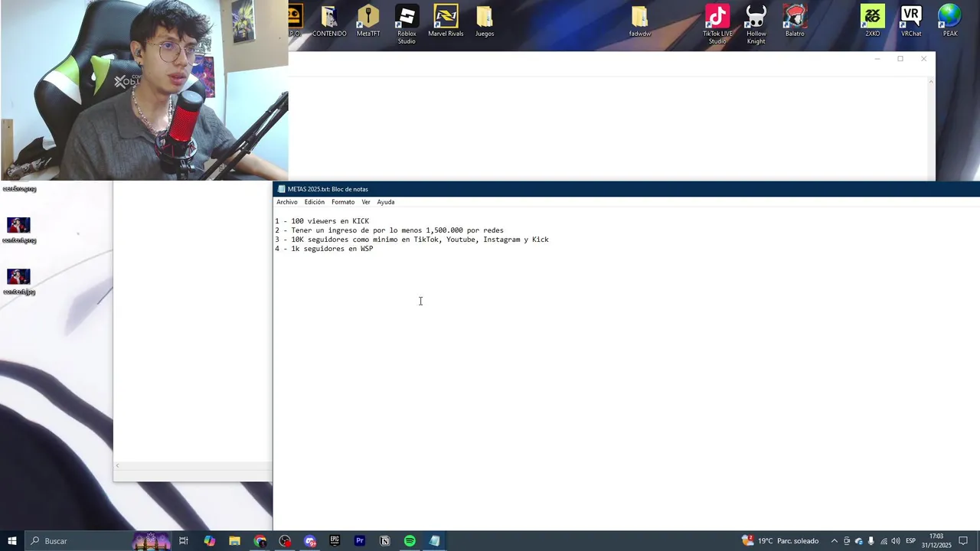Click the 2XKO desktop icon

coord(873,21)
